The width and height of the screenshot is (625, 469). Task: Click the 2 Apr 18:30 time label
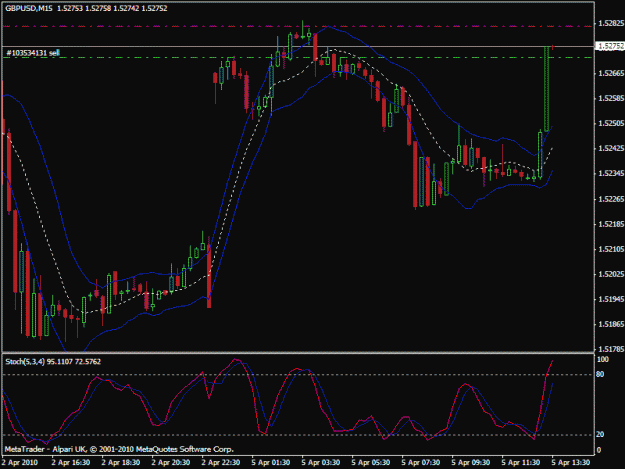[x=120, y=463]
